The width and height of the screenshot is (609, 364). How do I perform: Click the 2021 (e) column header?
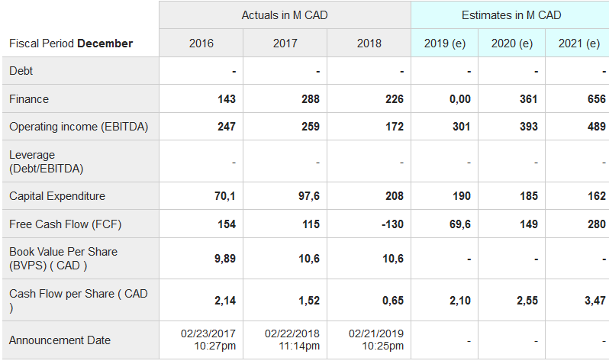pos(578,43)
